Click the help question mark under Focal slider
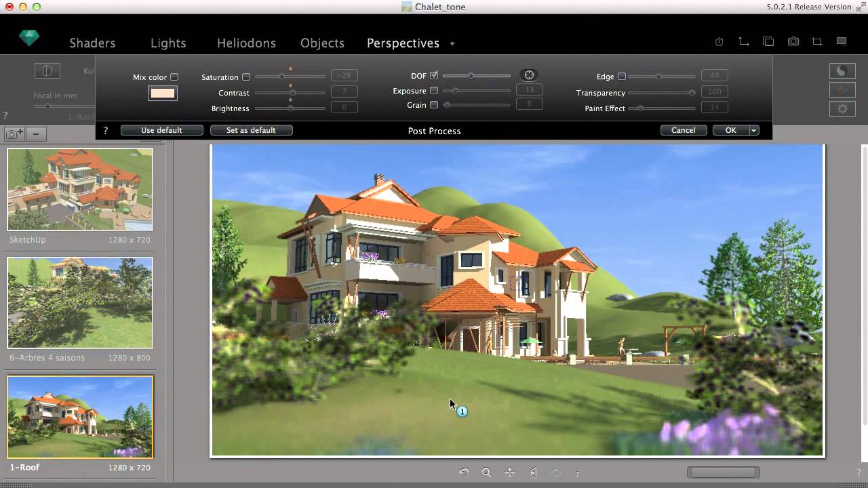868x488 pixels. point(5,117)
